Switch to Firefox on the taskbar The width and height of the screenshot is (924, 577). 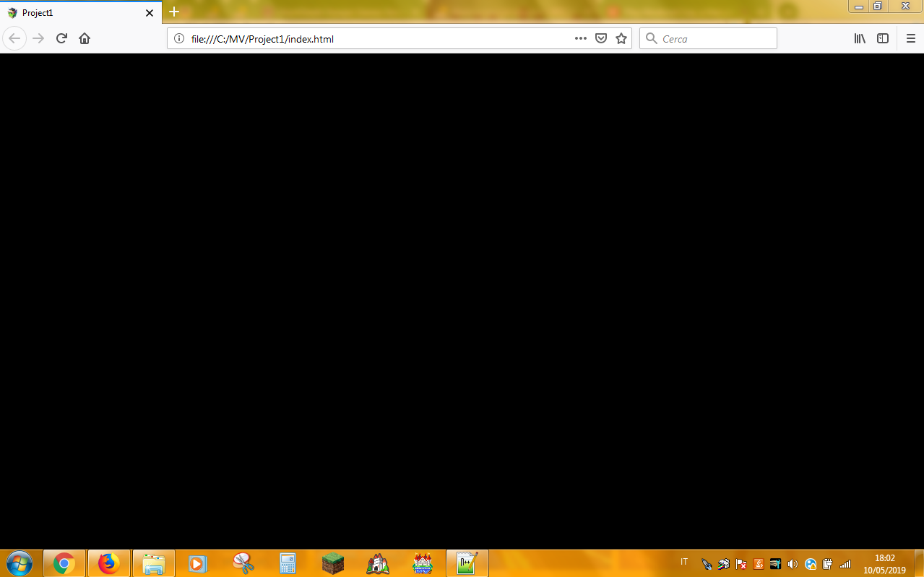(x=109, y=563)
